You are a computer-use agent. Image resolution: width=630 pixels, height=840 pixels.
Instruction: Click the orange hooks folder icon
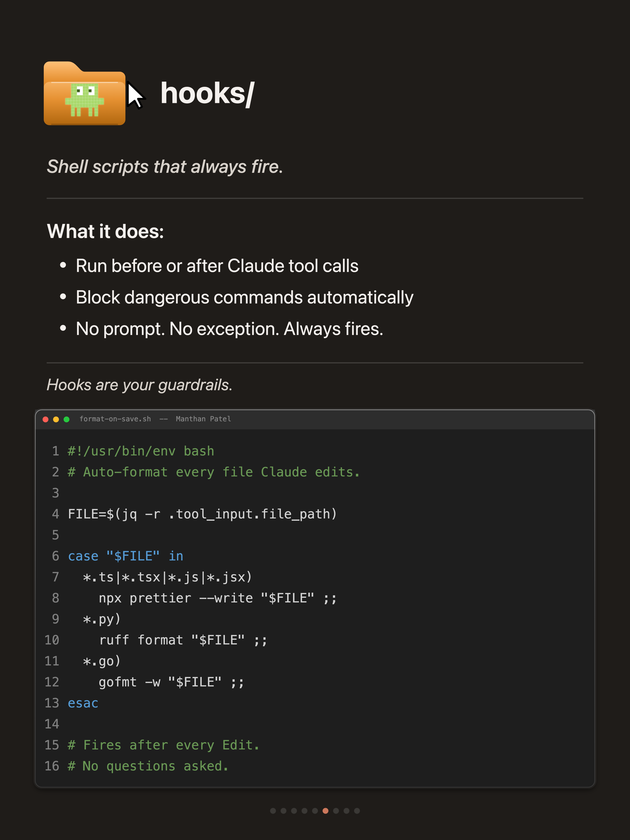(x=84, y=93)
